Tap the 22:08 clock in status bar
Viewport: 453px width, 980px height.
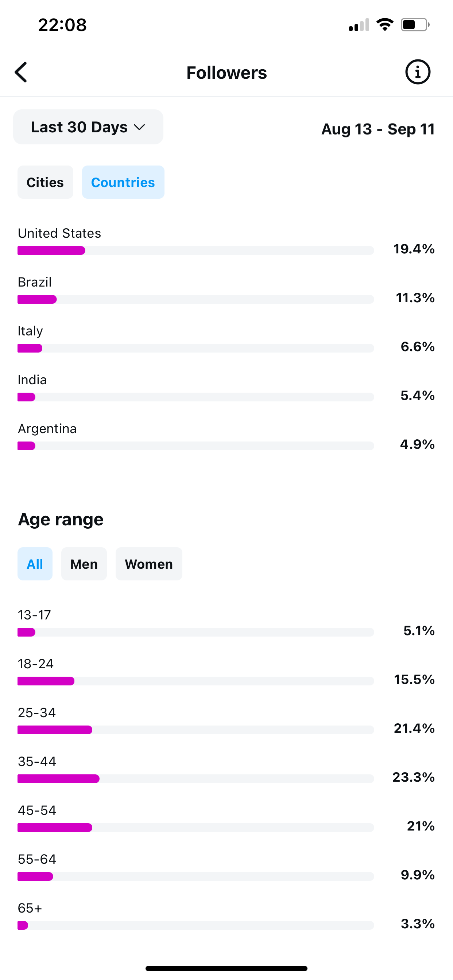coord(62,25)
